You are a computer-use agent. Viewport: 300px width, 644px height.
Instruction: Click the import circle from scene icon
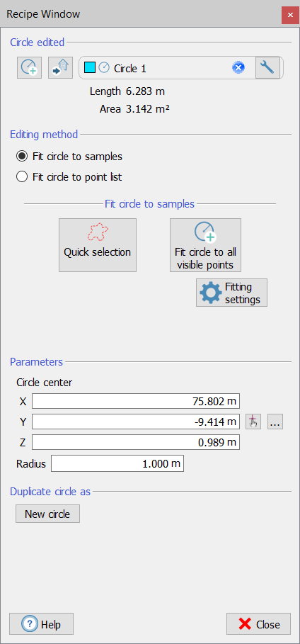click(61, 67)
